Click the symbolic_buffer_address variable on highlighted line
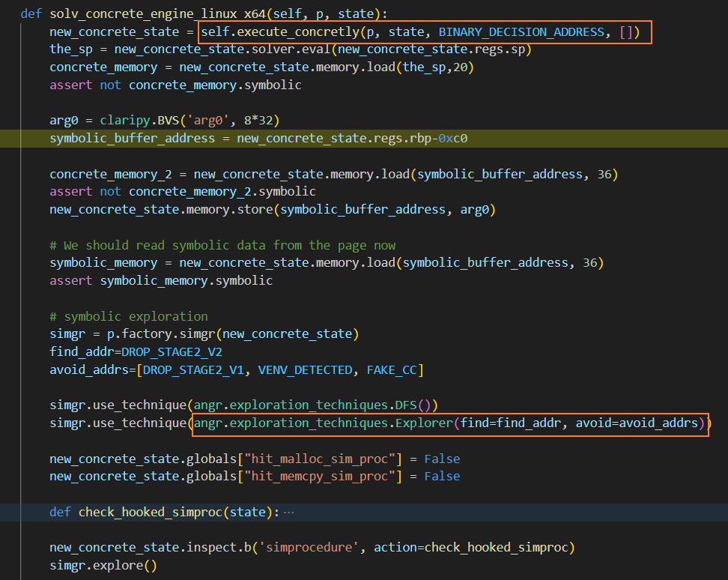The height and width of the screenshot is (580, 728). click(133, 139)
